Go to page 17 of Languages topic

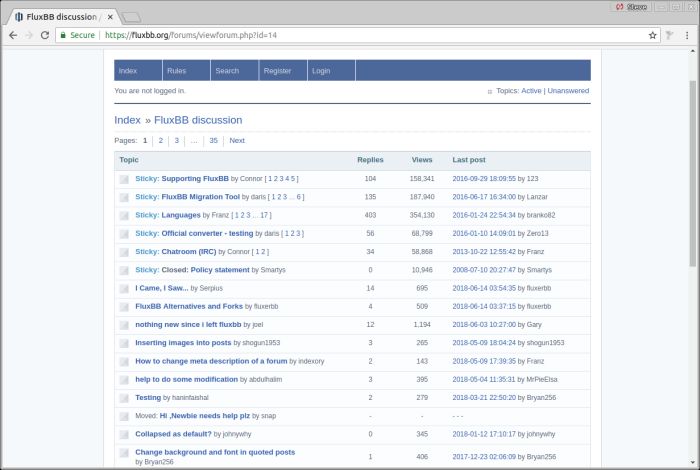[x=264, y=215]
